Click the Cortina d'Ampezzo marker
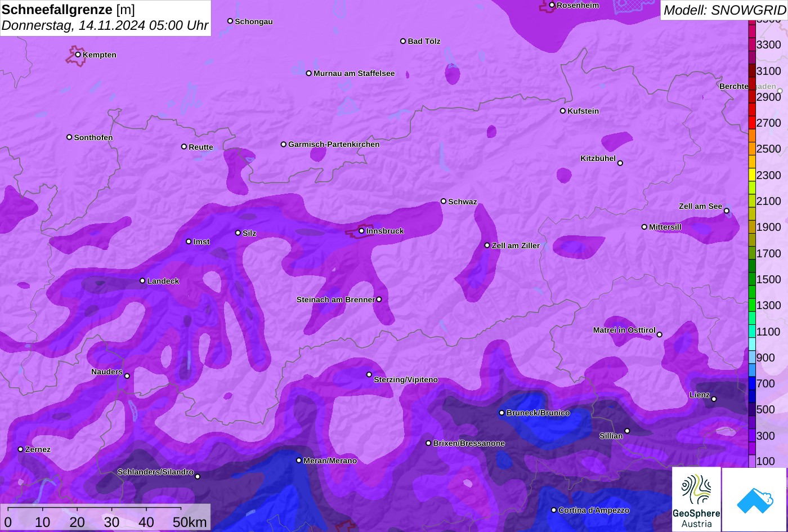The image size is (788, 532). click(554, 510)
